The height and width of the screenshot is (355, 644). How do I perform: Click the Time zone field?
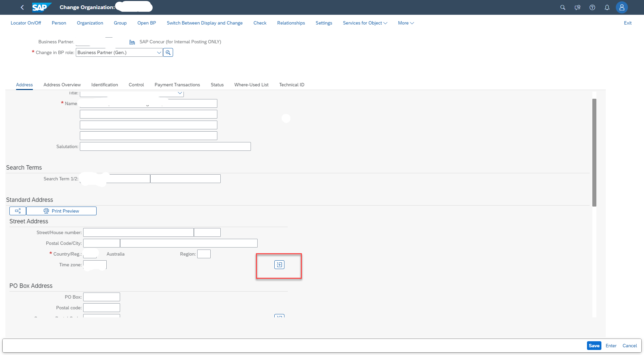95,265
